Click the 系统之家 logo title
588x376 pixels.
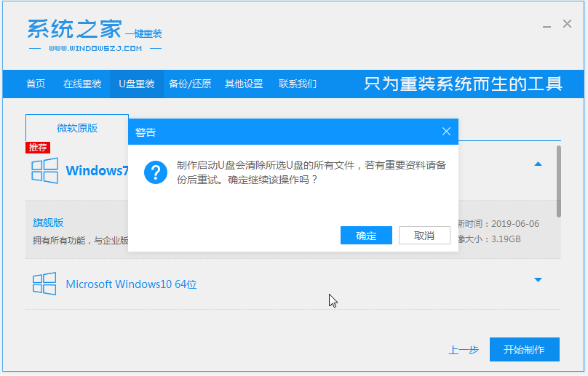[x=75, y=29]
